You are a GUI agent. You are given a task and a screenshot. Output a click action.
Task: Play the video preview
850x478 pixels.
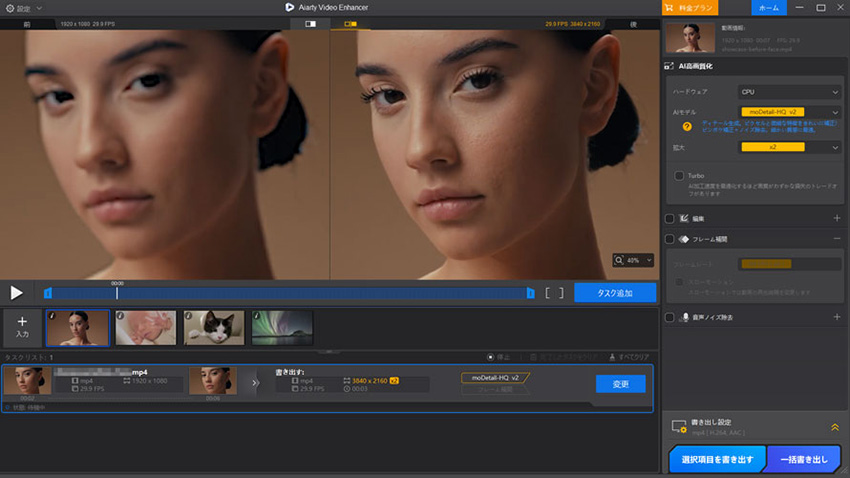tap(17, 293)
